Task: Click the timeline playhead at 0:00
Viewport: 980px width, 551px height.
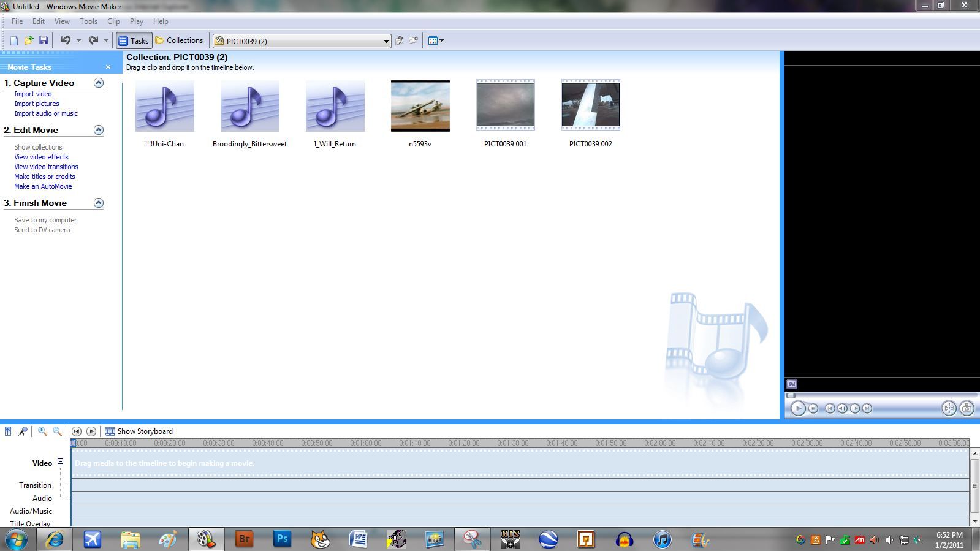Action: pos(74,443)
